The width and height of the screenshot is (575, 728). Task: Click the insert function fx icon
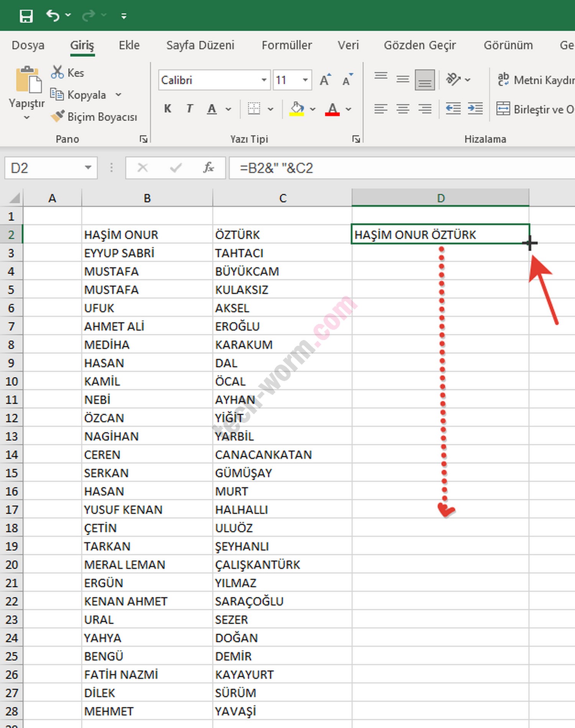pyautogui.click(x=208, y=168)
